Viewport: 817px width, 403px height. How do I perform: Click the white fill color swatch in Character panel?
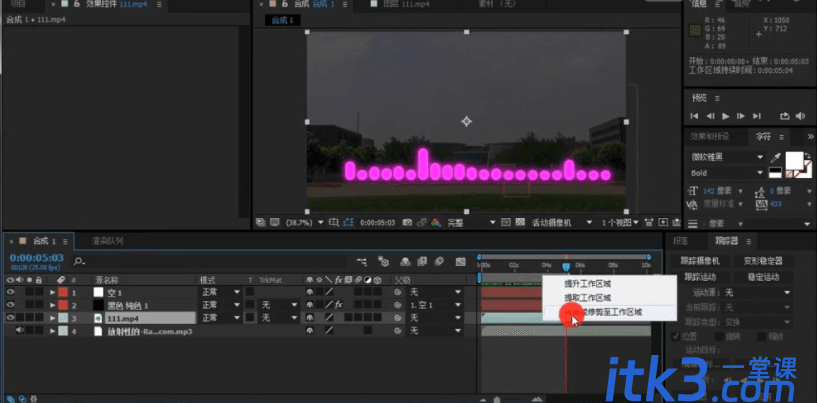tap(794, 160)
